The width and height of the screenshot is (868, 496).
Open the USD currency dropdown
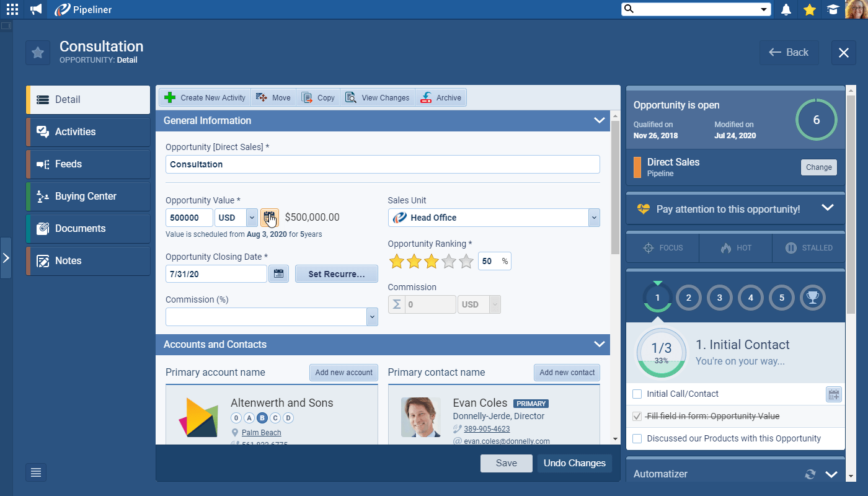tap(251, 218)
